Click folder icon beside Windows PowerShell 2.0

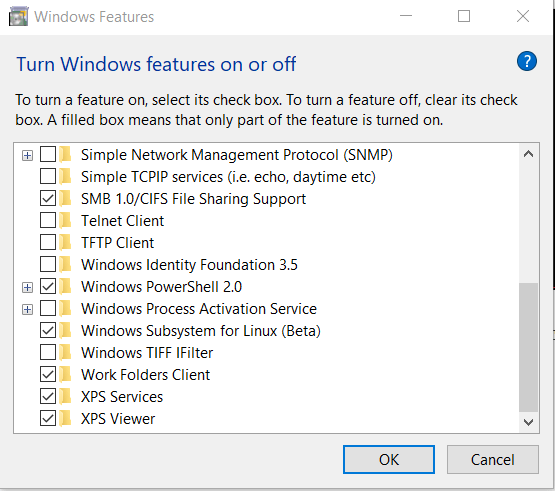point(65,286)
